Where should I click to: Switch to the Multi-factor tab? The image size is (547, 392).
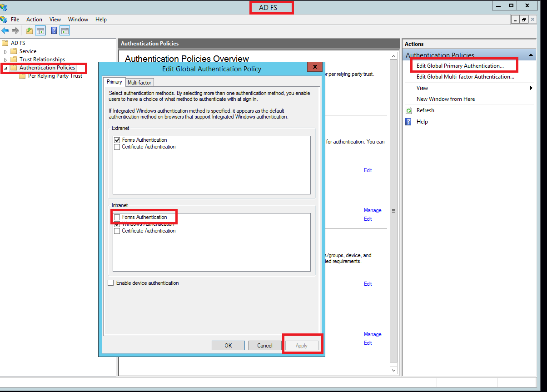tap(139, 82)
